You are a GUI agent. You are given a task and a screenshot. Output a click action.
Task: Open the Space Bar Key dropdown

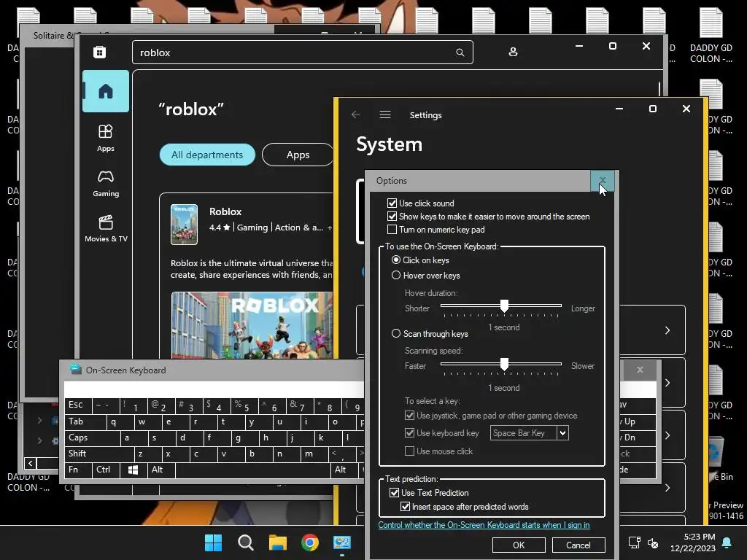coord(562,433)
